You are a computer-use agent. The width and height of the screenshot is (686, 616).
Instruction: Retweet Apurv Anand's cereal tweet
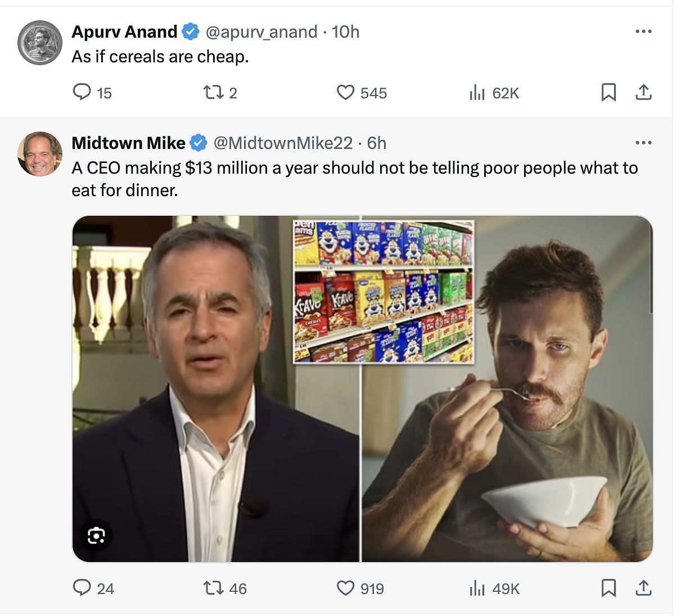(x=213, y=92)
